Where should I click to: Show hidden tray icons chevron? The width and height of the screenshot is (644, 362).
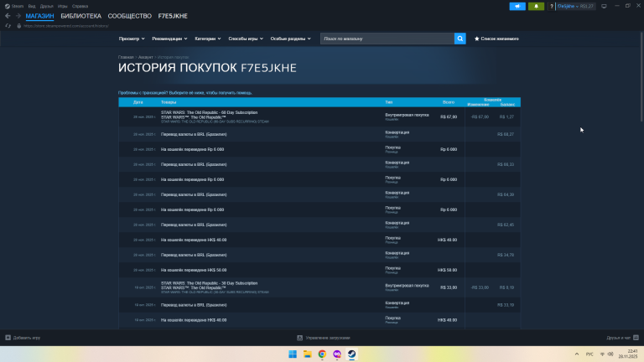click(577, 354)
